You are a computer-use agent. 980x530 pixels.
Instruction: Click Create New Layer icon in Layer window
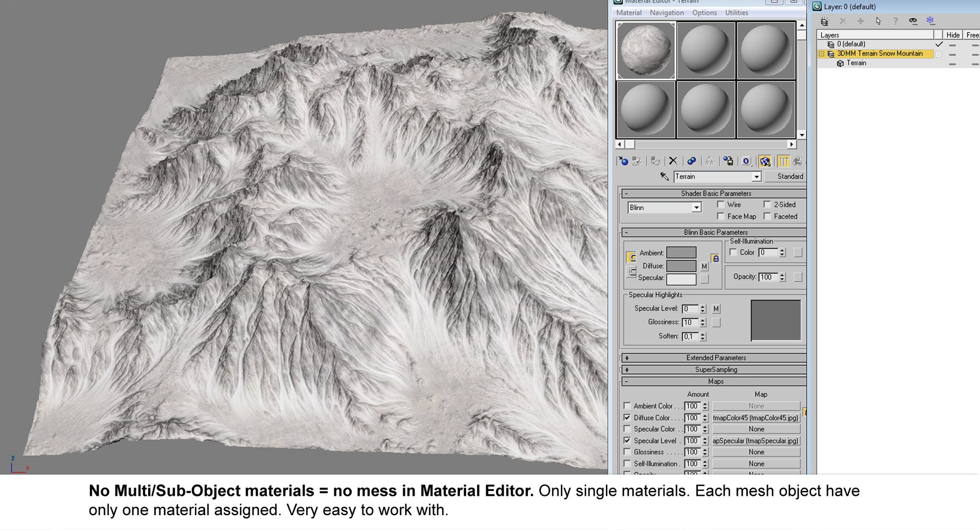tap(824, 21)
